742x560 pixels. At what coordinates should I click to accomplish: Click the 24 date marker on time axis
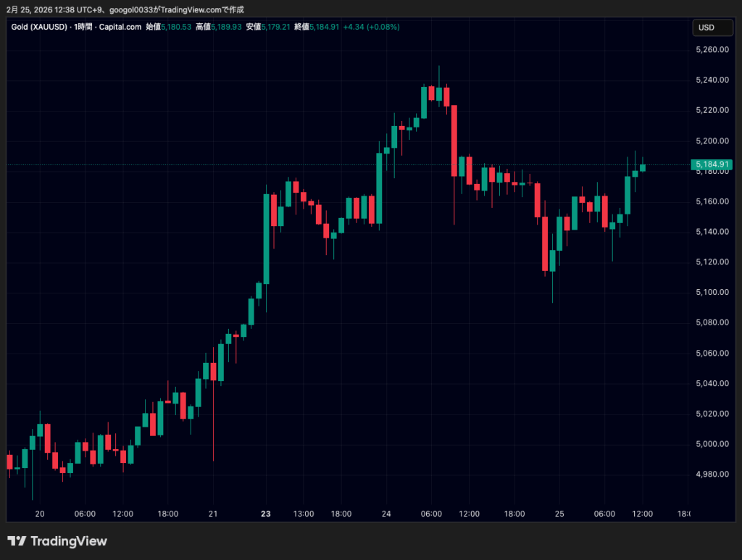click(386, 514)
